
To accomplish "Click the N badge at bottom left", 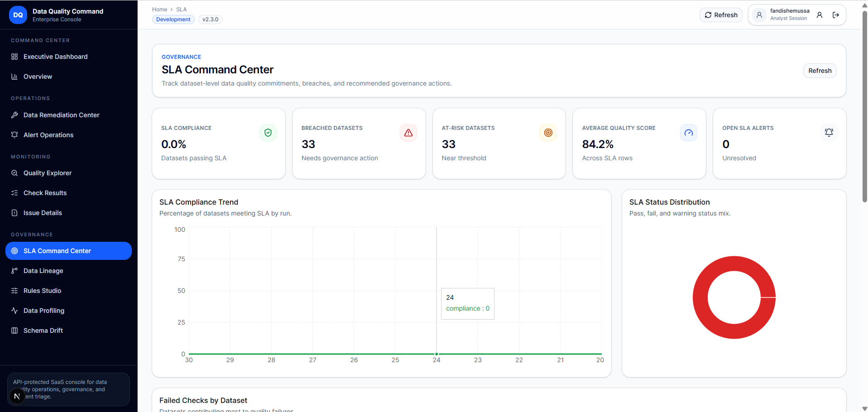I will [17, 397].
